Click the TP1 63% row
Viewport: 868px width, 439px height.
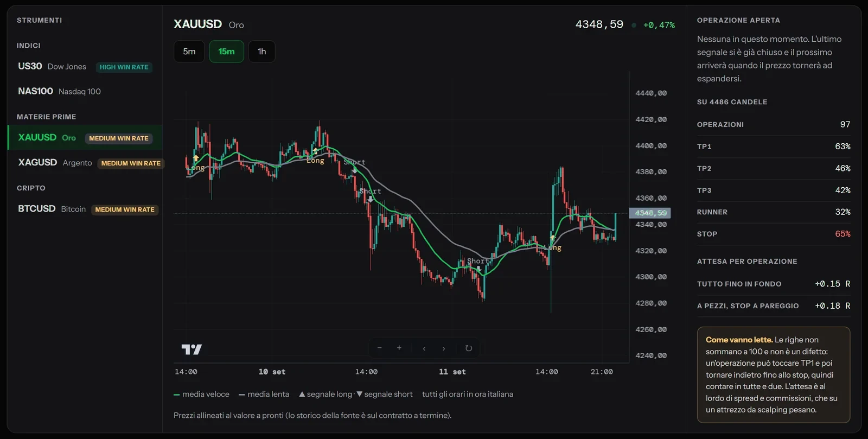click(x=774, y=147)
